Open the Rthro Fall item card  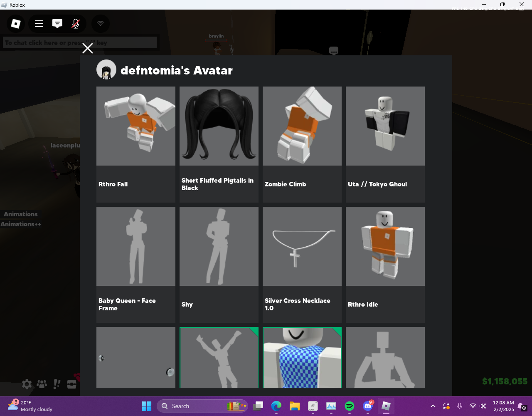pyautogui.click(x=136, y=144)
